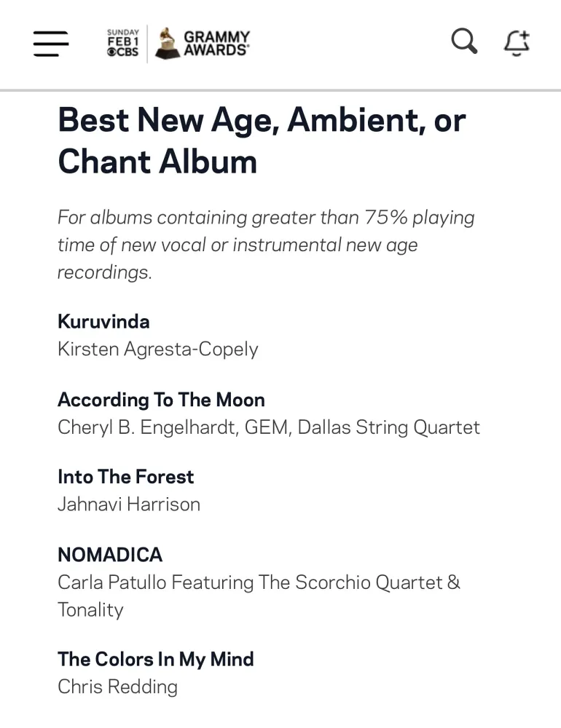Viewport: 561px width, 728px height.
Task: Select artist Kirsten Agresta-Copely
Action: [x=157, y=349]
